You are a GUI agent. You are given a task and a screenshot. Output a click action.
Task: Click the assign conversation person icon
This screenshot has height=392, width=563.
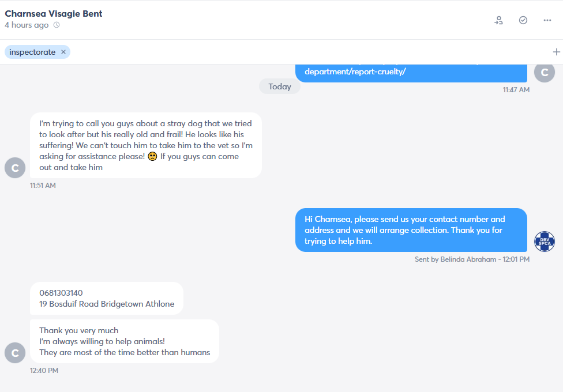pyautogui.click(x=498, y=20)
